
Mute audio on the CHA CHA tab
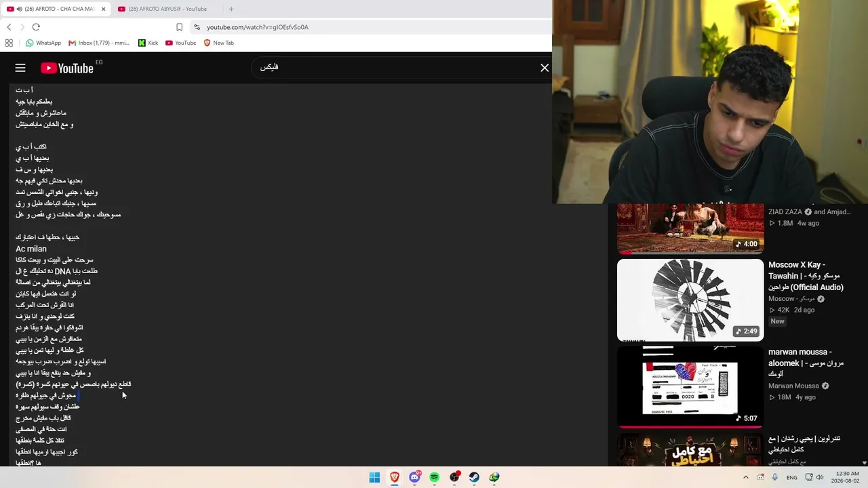coord(19,9)
